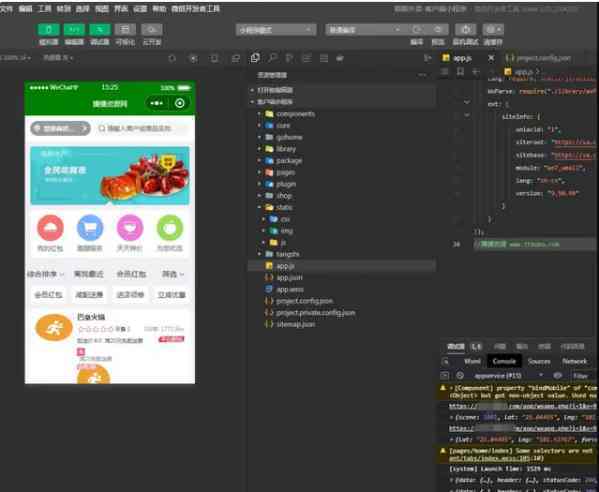Switch to the Network tab
This screenshot has width=599, height=492.
click(x=574, y=361)
